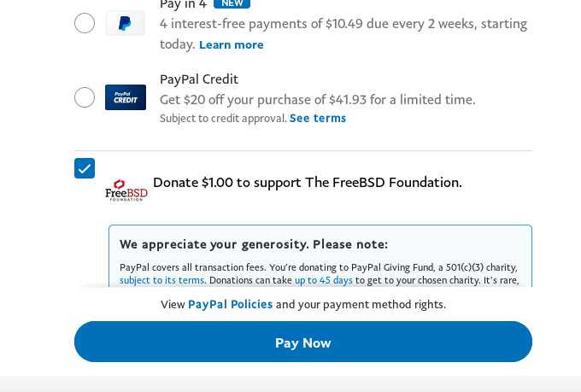Viewport: 581px width, 392px height.
Task: Open the 'subject to its terms' link
Action: click(161, 280)
